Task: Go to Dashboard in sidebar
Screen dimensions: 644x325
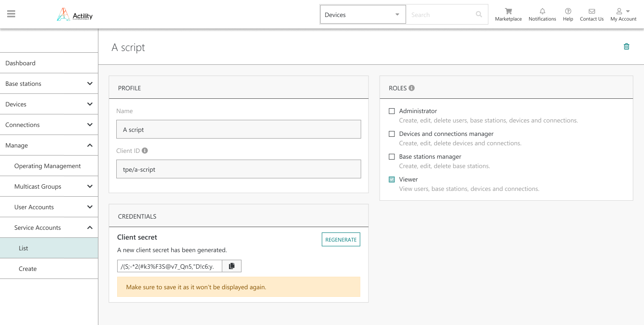Action: (x=21, y=63)
